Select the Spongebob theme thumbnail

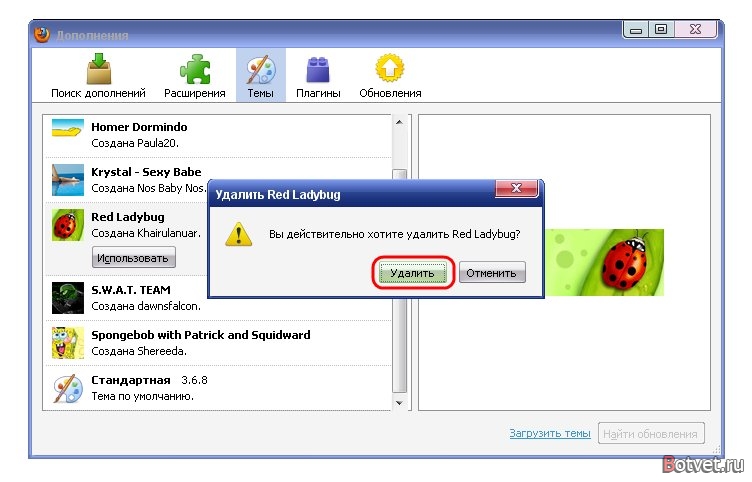coord(68,343)
